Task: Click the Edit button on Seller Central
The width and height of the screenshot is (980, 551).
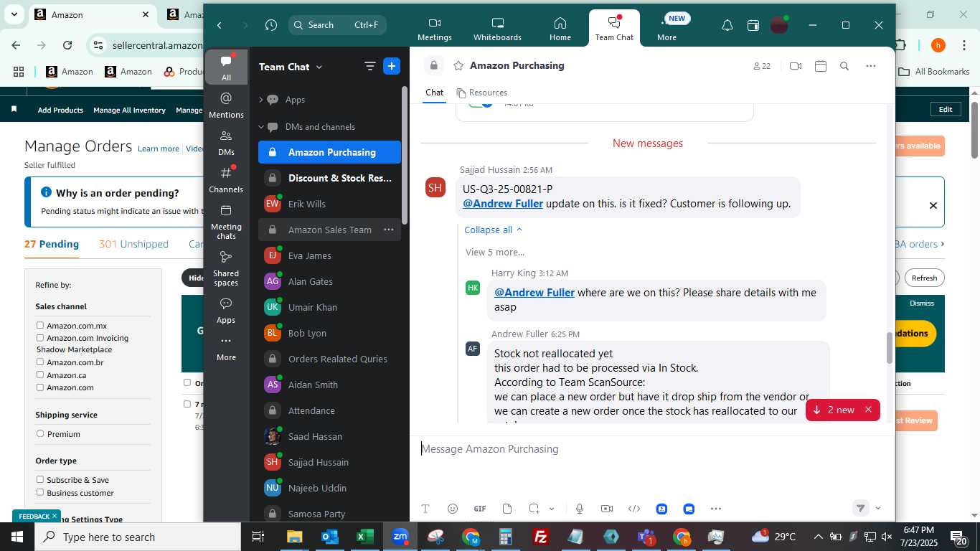Action: tap(946, 109)
